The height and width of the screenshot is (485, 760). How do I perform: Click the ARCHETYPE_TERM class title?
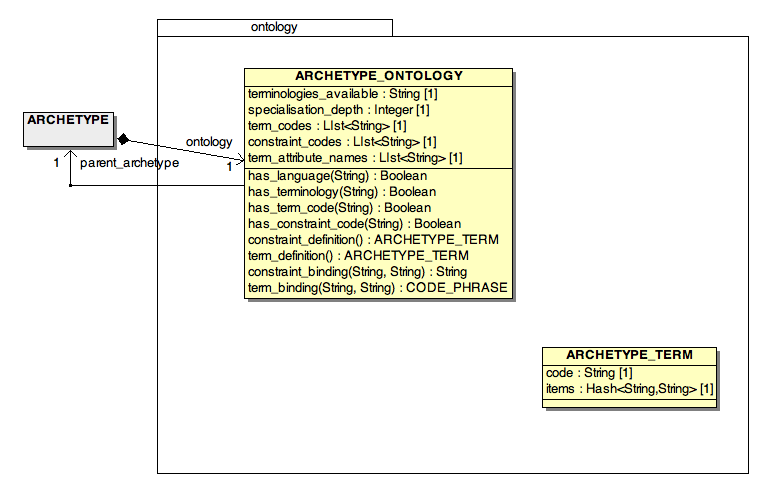pos(629,355)
